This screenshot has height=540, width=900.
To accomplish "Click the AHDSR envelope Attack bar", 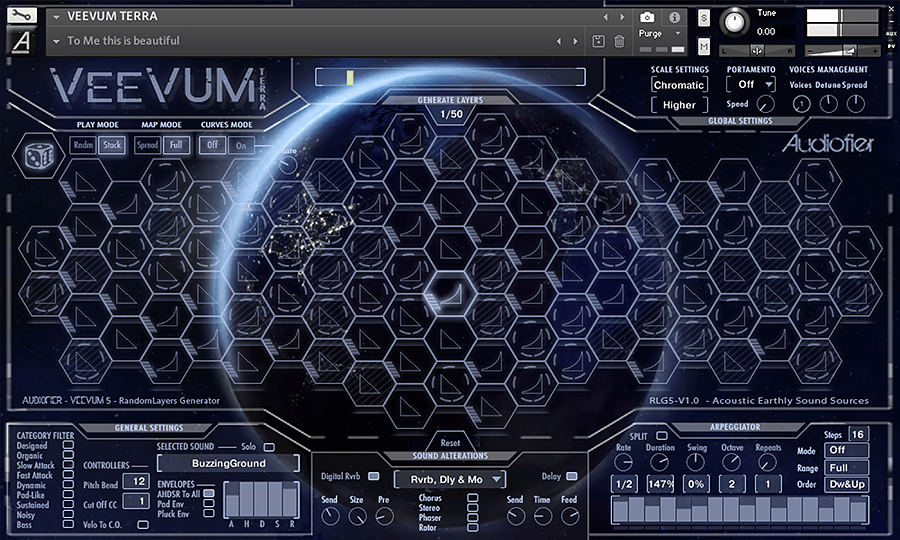I will click(231, 501).
